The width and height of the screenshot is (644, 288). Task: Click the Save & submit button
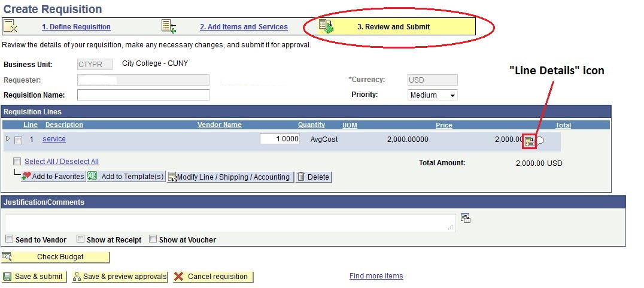[x=34, y=277]
